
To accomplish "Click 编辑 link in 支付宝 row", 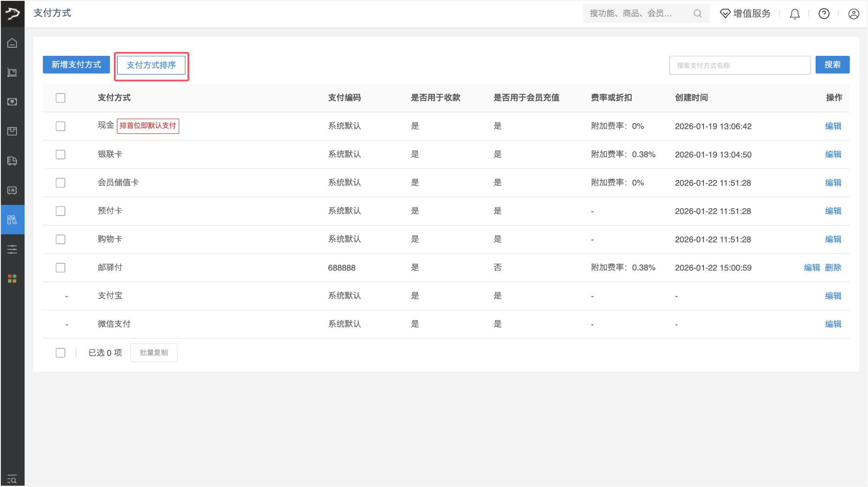I will [833, 296].
